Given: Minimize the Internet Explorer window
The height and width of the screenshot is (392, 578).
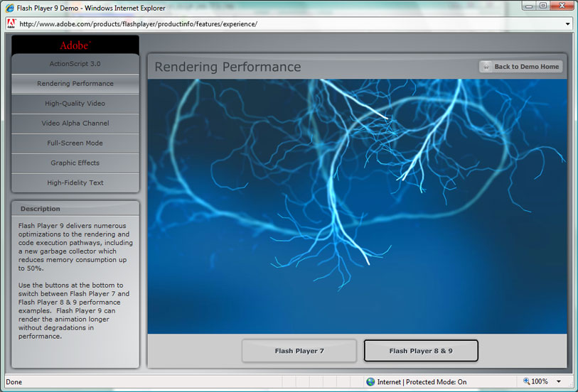Looking at the screenshot, I should [529, 6].
